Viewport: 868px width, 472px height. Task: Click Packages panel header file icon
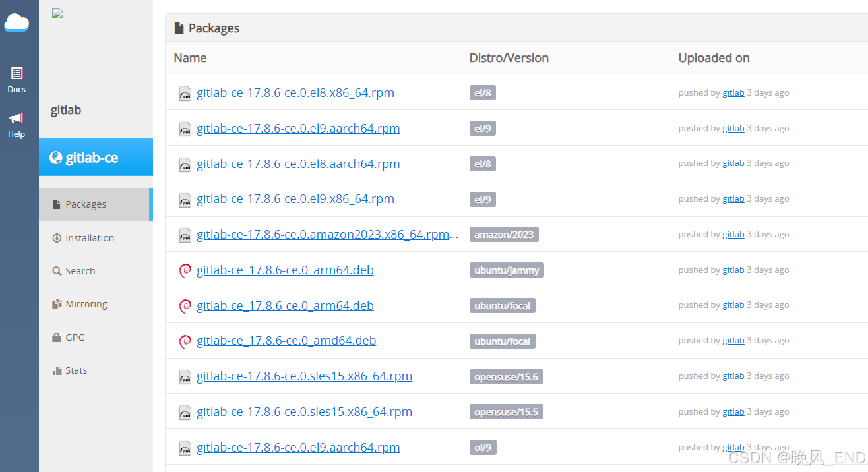click(179, 28)
